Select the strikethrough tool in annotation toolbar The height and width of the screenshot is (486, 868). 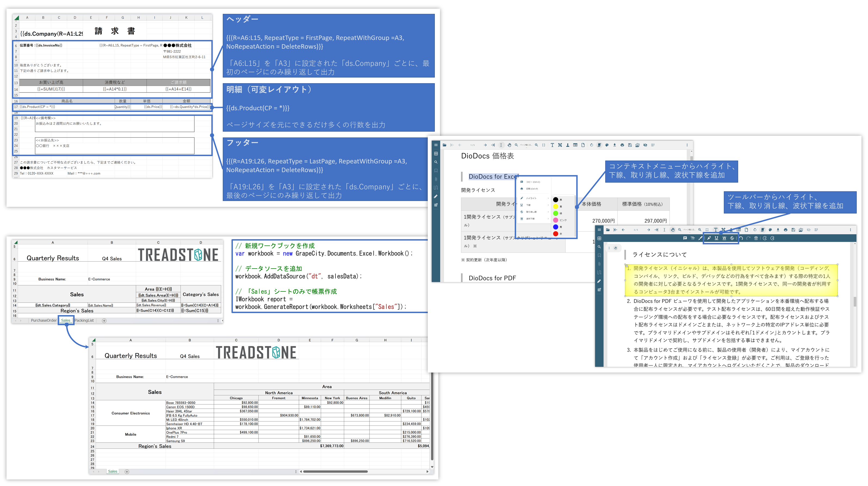point(732,238)
